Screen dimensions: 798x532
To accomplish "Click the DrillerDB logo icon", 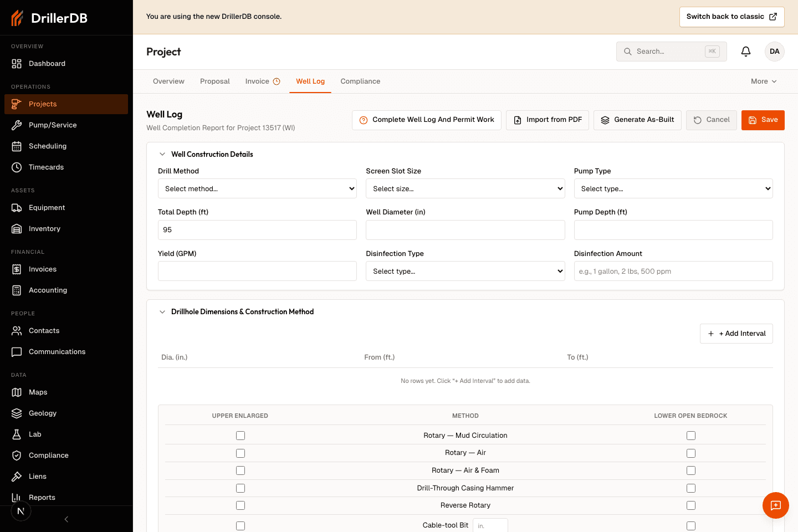I will [x=17, y=18].
